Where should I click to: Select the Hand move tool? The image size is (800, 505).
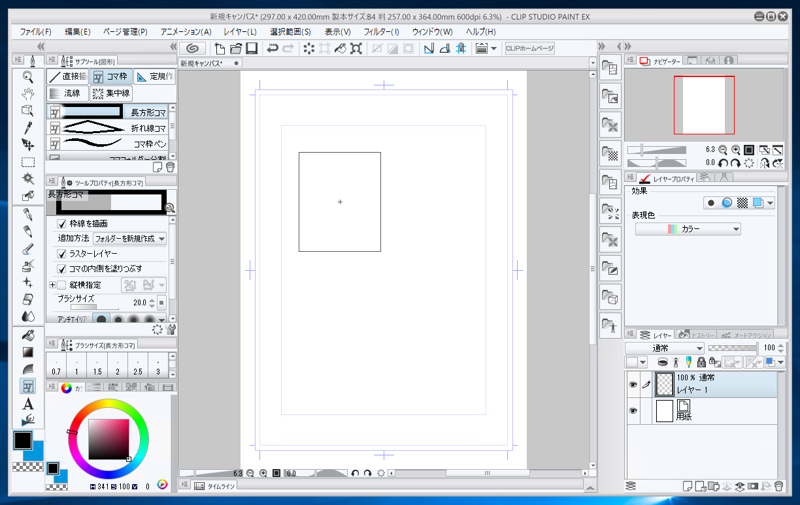tap(28, 94)
